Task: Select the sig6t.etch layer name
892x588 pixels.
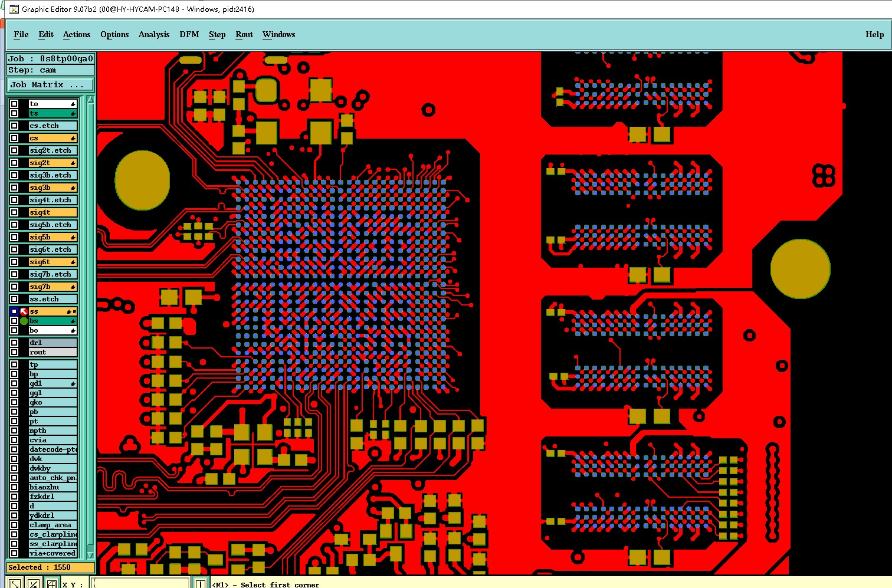Action: (x=53, y=249)
